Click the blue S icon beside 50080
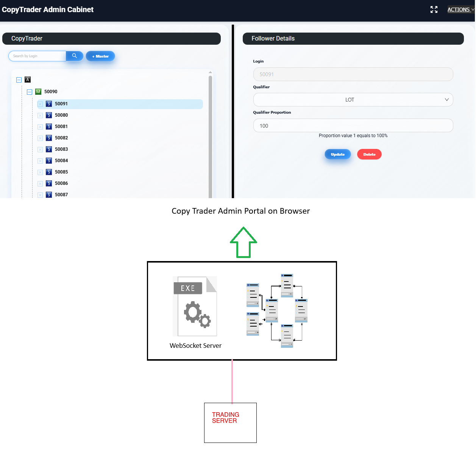The image size is (476, 452). pyautogui.click(x=49, y=115)
